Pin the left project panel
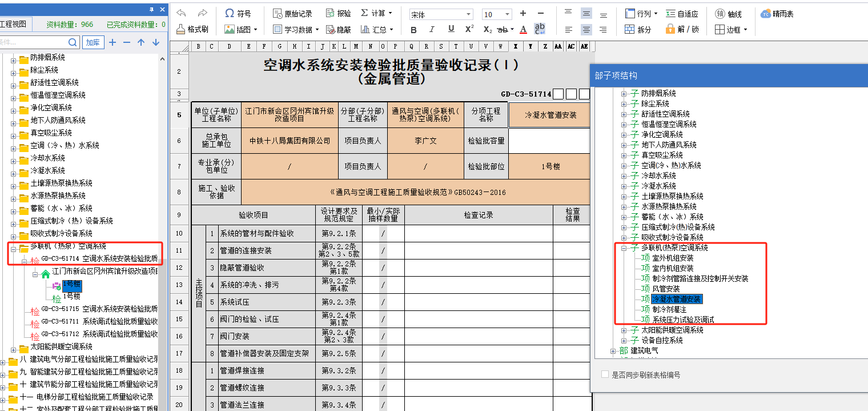Viewport: 868px width, 411px height. click(151, 9)
